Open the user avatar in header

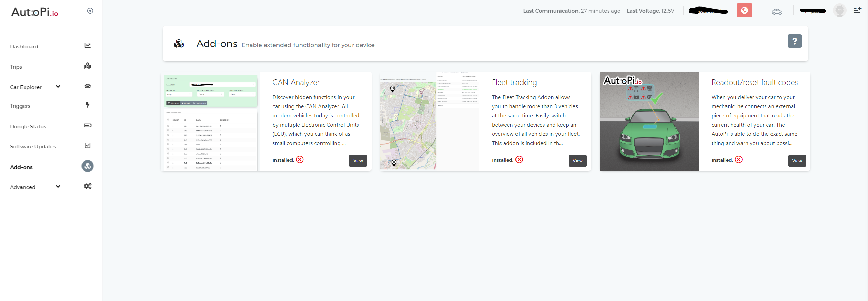839,10
